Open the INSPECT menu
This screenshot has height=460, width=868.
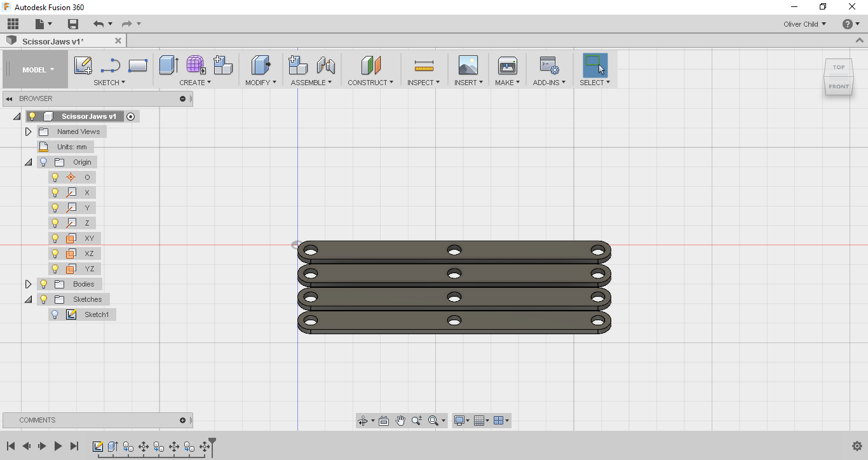point(423,83)
